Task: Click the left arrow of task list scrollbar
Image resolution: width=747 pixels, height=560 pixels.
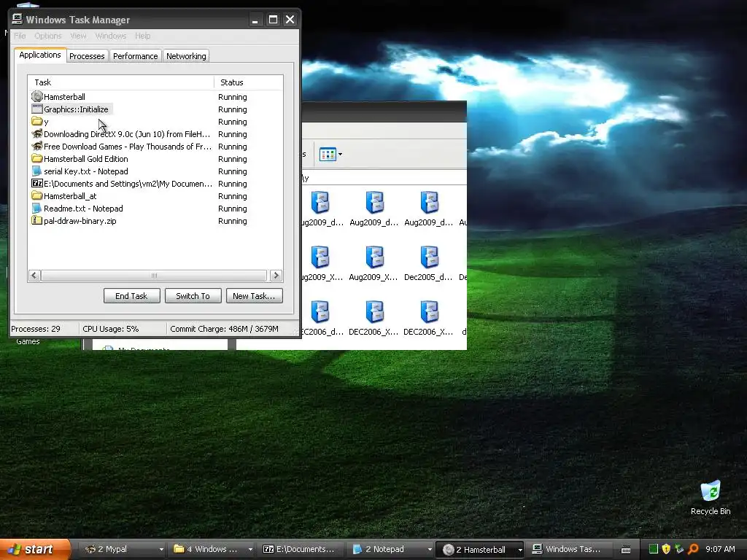Action: click(x=34, y=275)
